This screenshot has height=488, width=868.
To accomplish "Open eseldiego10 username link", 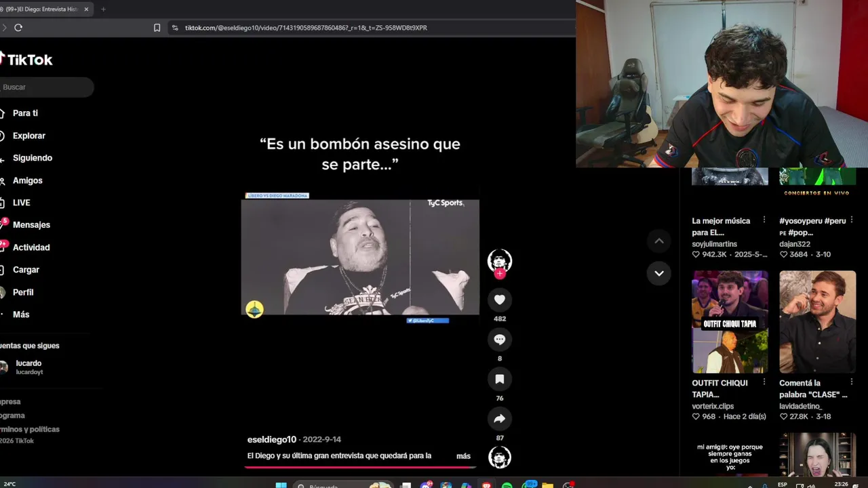I will click(x=272, y=439).
